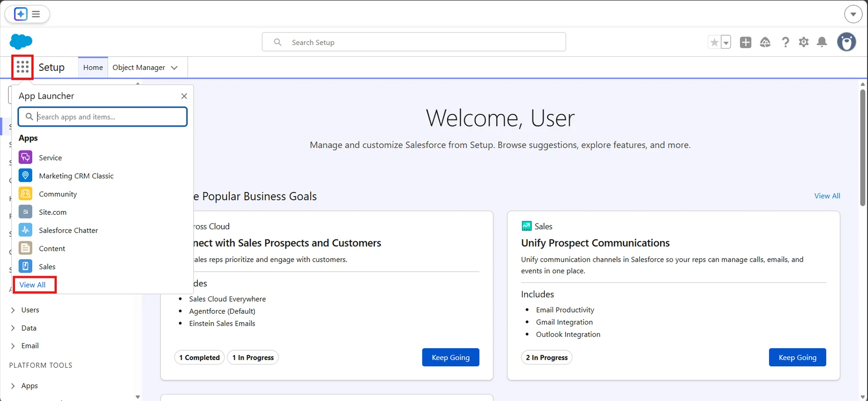Open the user profile avatar menu

847,42
